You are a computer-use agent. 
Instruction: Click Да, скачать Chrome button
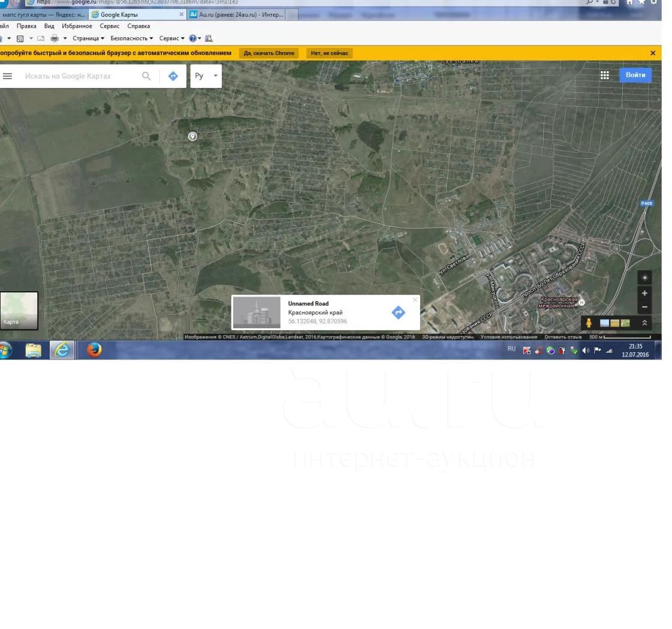[x=269, y=53]
